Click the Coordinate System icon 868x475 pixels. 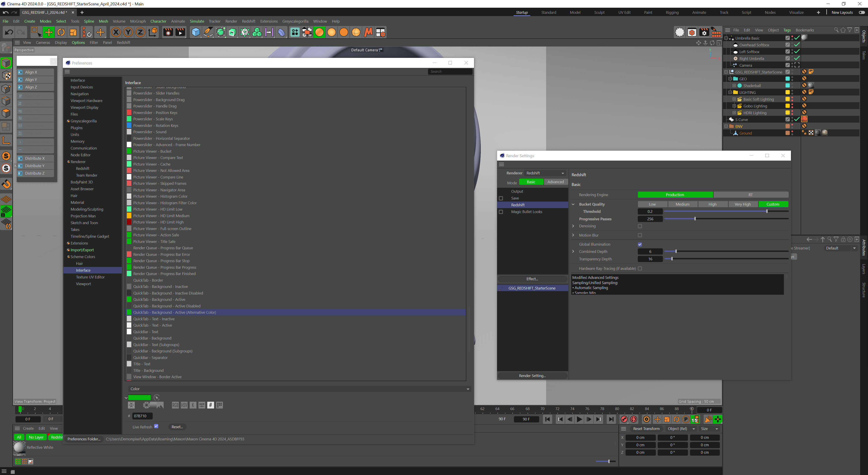click(153, 32)
